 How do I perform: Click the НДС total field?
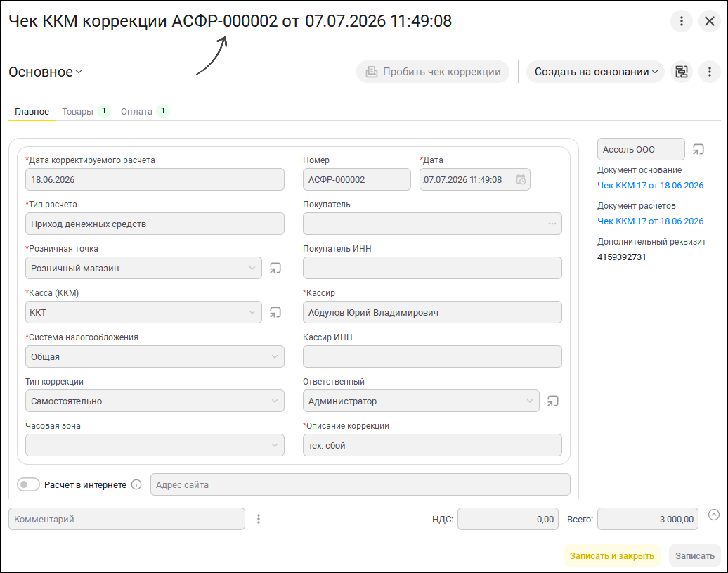tap(508, 519)
